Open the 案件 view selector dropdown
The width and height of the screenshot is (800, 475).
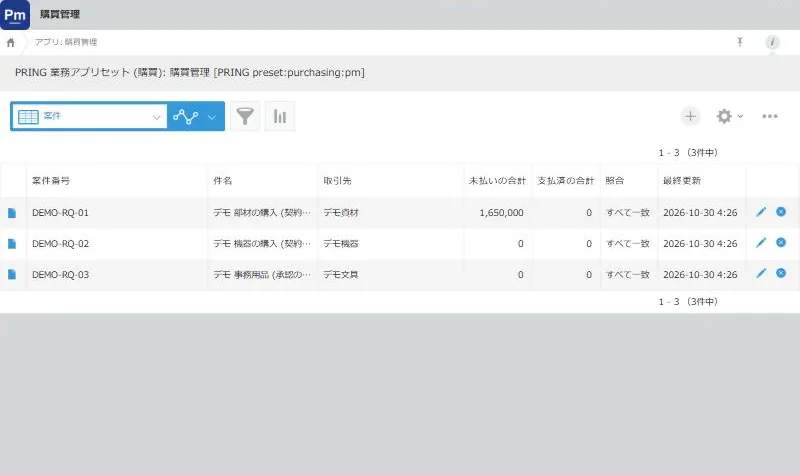click(x=89, y=116)
